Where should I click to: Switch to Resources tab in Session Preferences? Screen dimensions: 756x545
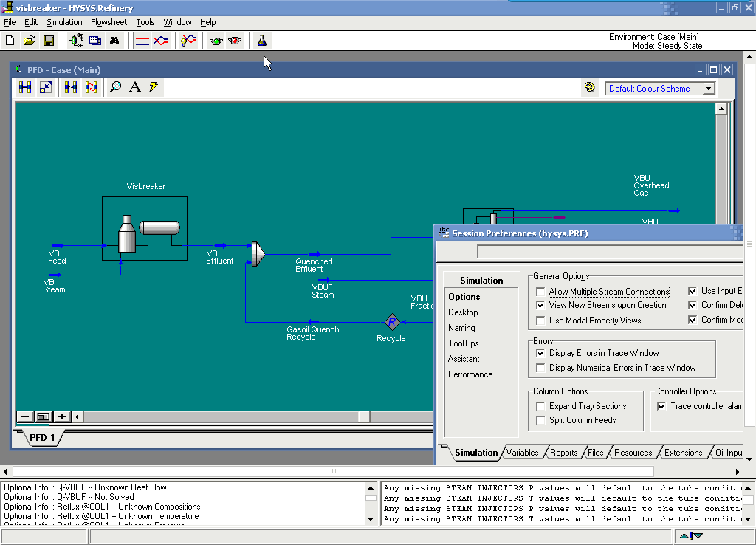point(633,453)
